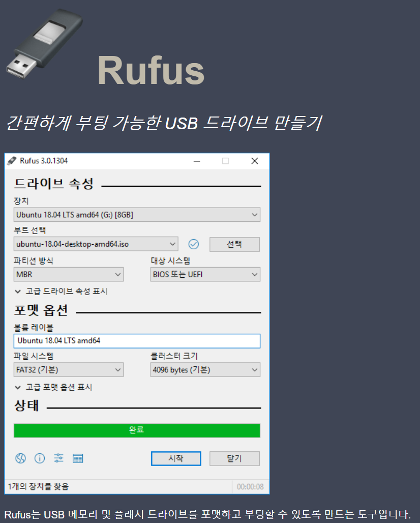Expand 고급 드라이브 속성 표시
The width and height of the screenshot is (420, 523).
(x=61, y=291)
